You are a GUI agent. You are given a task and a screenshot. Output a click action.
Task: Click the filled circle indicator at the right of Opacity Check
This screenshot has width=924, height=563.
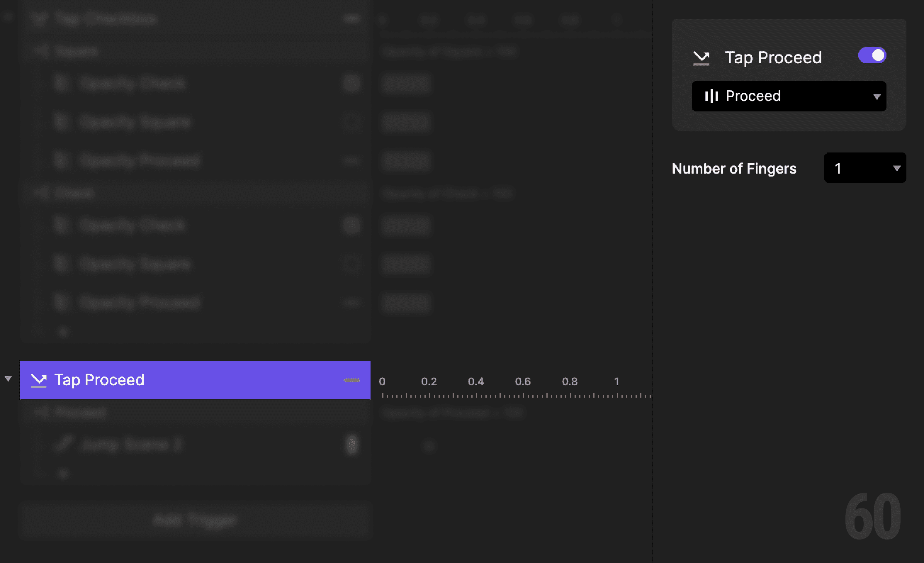pos(351,83)
